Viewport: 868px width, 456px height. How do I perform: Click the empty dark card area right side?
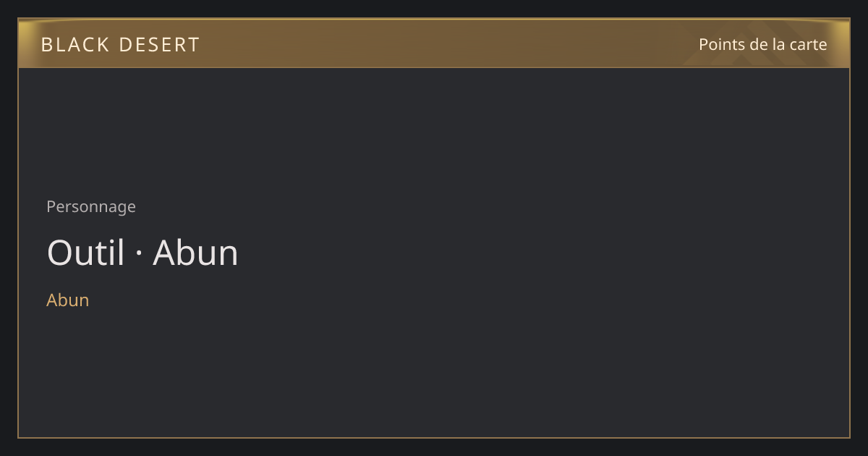point(579,253)
